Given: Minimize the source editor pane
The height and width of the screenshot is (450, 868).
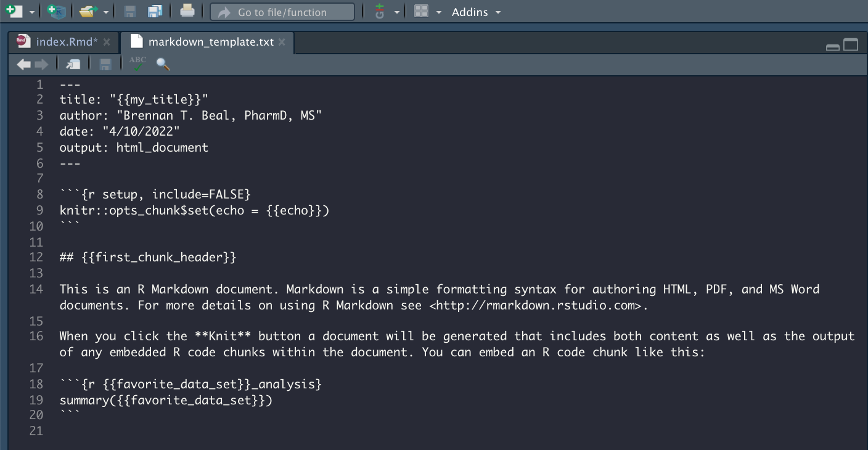Looking at the screenshot, I should (x=833, y=46).
